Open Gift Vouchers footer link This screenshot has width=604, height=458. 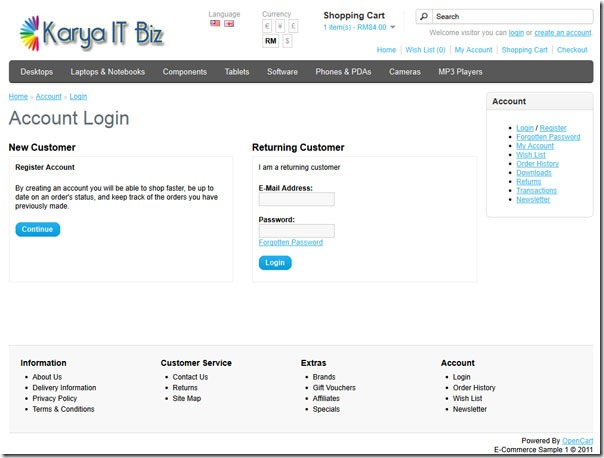[x=334, y=388]
